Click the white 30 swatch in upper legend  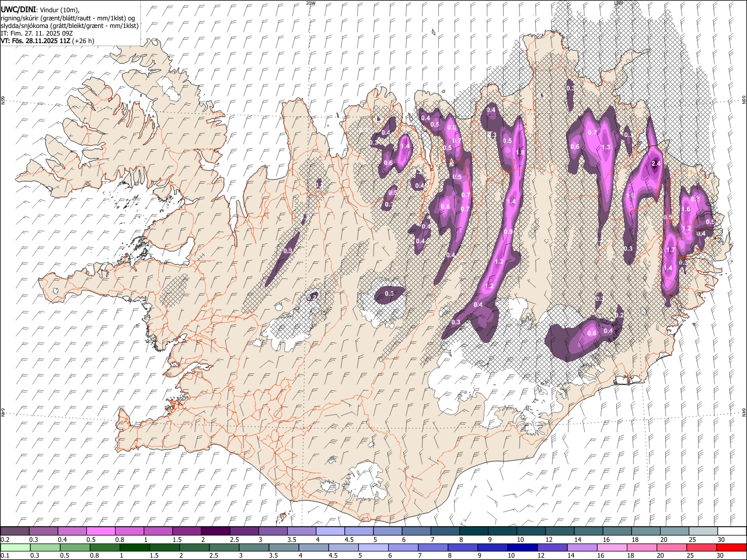pos(731,531)
